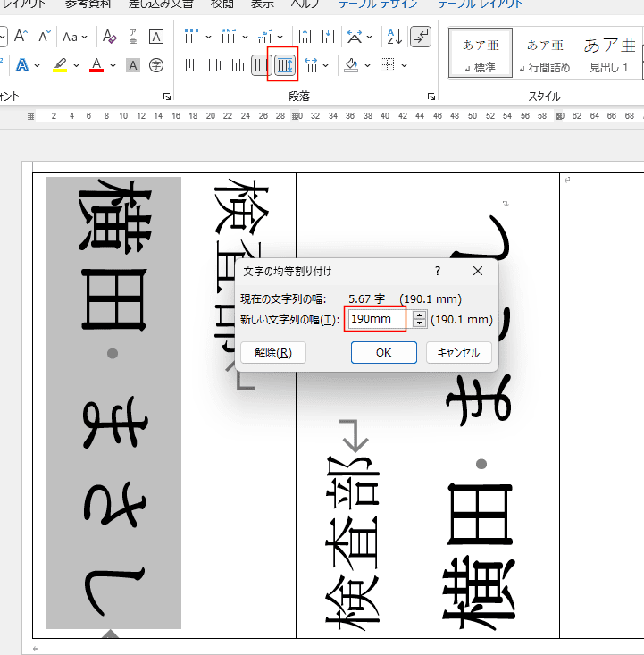644x655 pixels.
Task: Apply the 見出し 1 style
Action: (609, 53)
